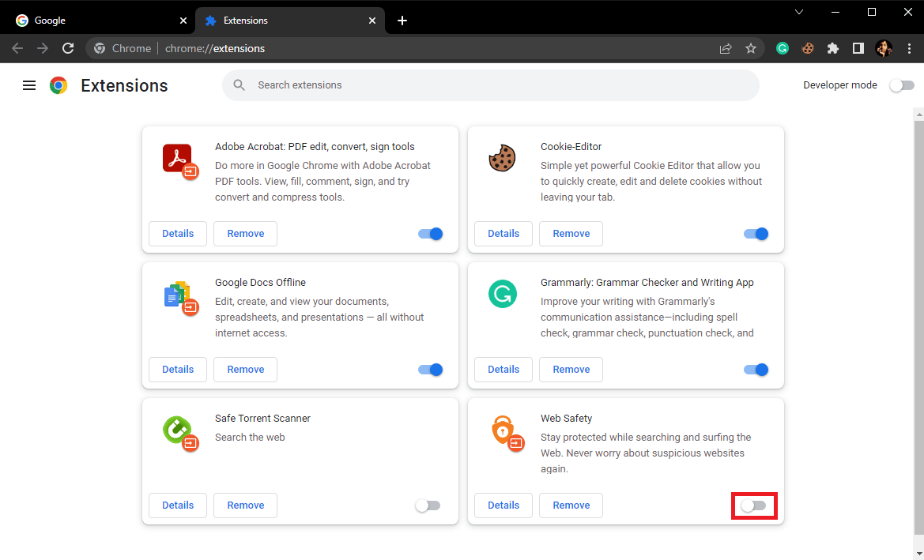924x560 pixels.
Task: Click the Chrome site info chip
Action: (123, 48)
